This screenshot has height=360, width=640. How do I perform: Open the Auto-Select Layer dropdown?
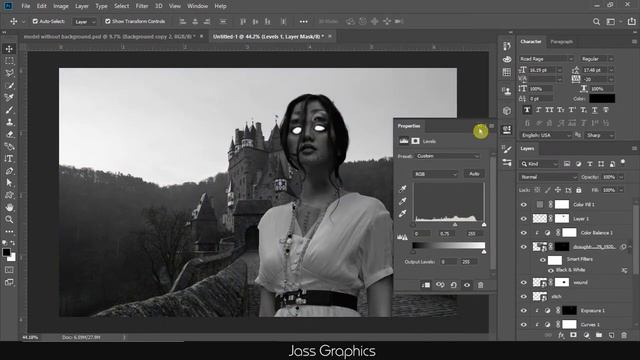(x=84, y=22)
